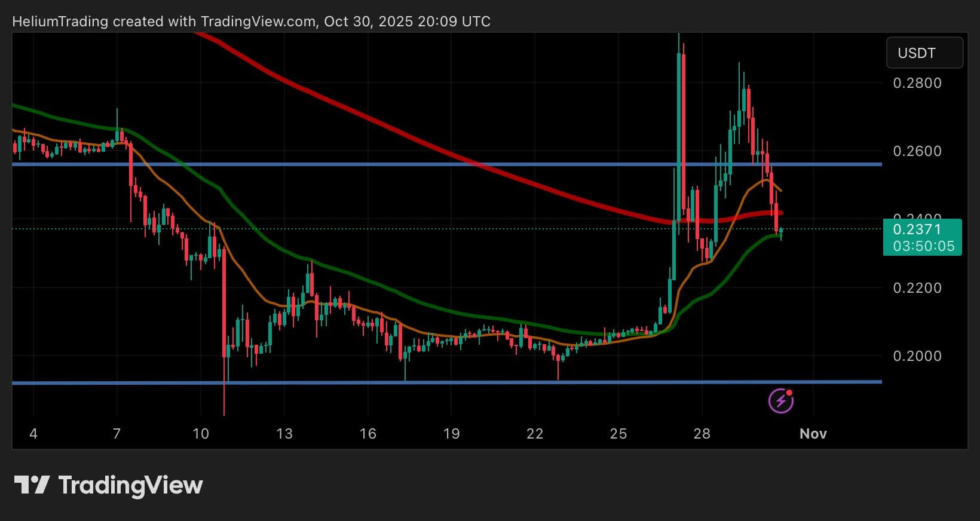Click the 19 date marker on time axis
This screenshot has height=521, width=980.
point(451,434)
